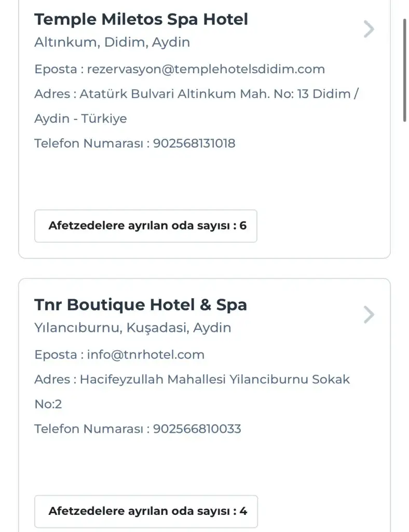Click the 'Aydin - Türkiye' address line

pos(80,118)
